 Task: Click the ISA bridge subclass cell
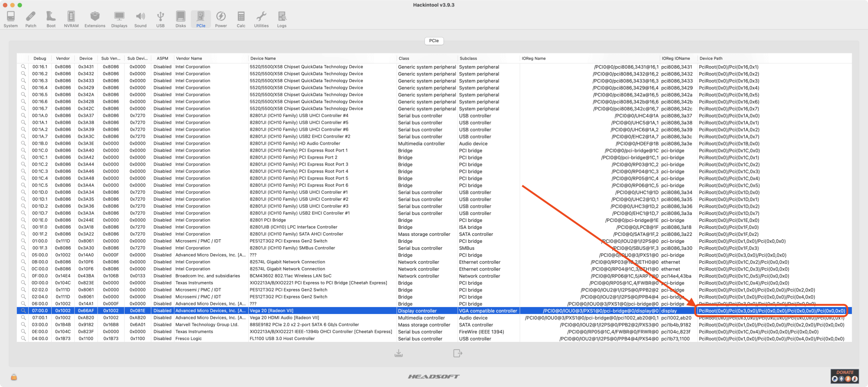(470, 227)
